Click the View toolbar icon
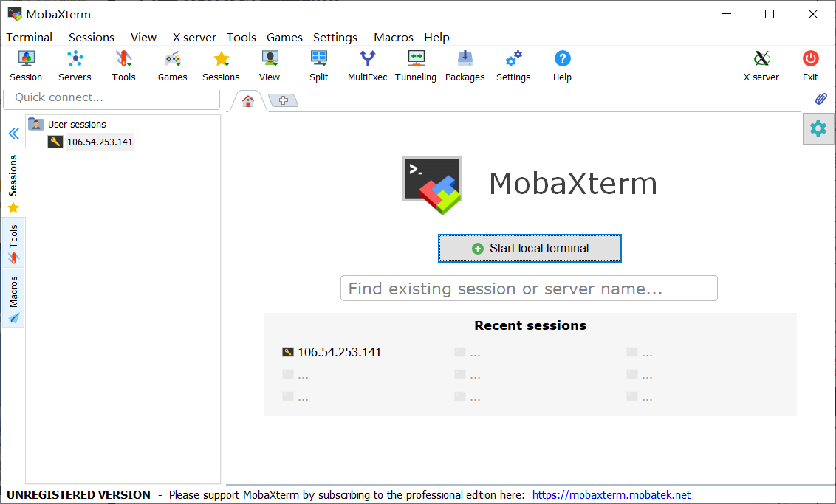 [x=270, y=66]
